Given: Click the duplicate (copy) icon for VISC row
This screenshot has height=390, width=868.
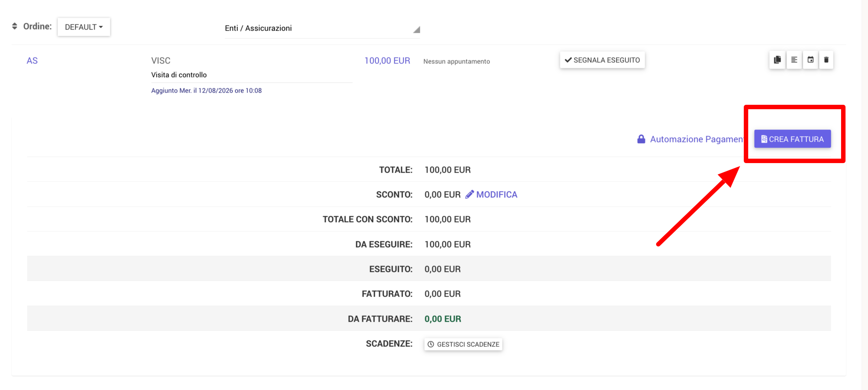Looking at the screenshot, I should click(x=777, y=60).
